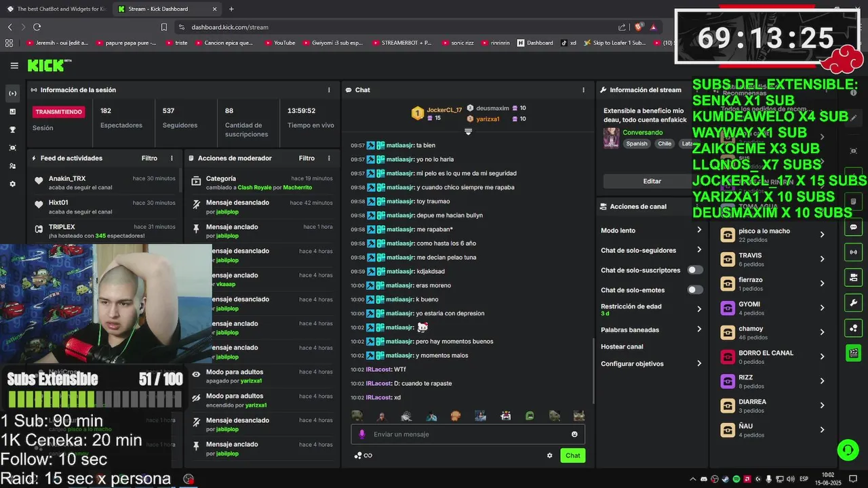Open Spotify icon in taskbar tray
Image resolution: width=868 pixels, height=488 pixels.
pos(736,479)
